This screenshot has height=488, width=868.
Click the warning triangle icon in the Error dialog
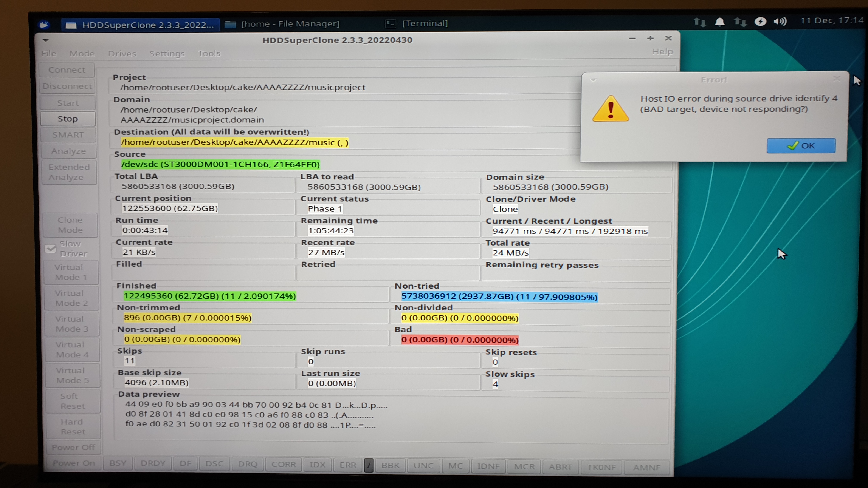[611, 108]
